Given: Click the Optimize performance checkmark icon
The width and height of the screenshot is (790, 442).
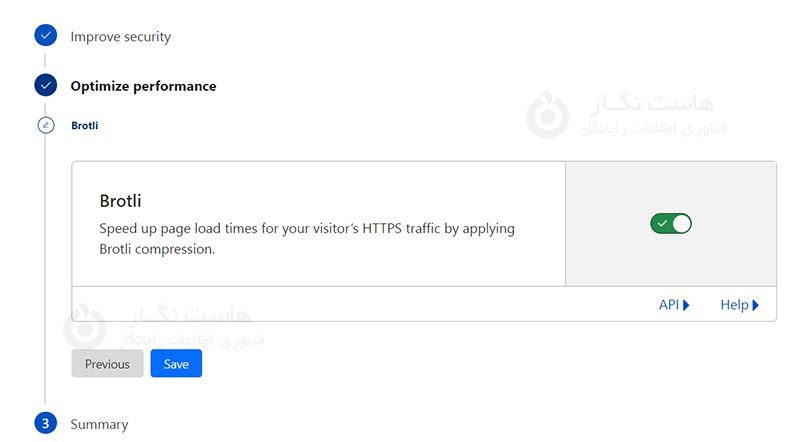Looking at the screenshot, I should [x=45, y=86].
